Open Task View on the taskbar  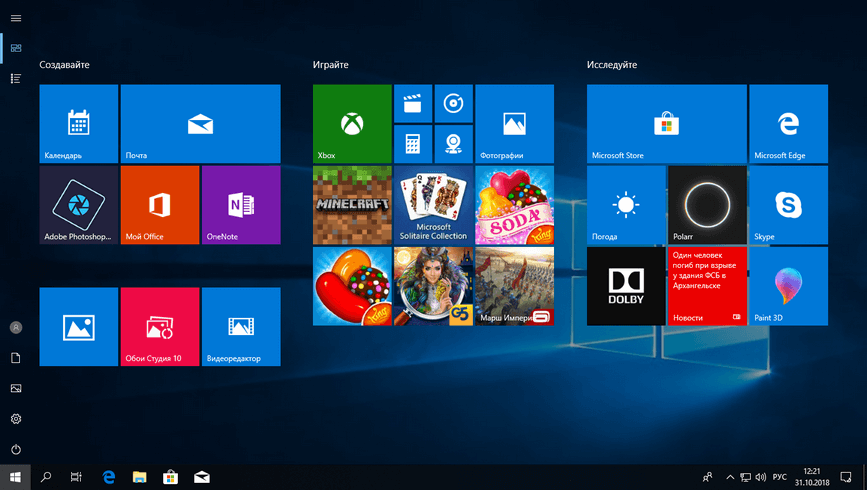pyautogui.click(x=76, y=477)
